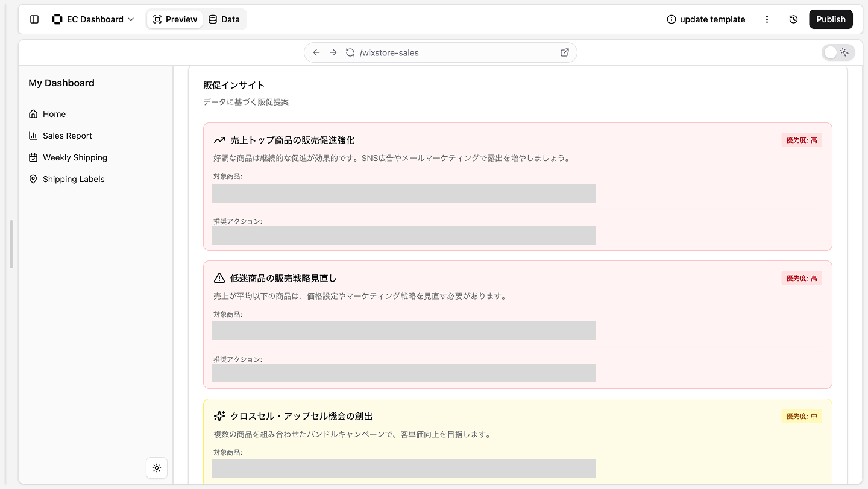This screenshot has width=868, height=489.
Task: Open page in new tab via external link icon
Action: 564,52
